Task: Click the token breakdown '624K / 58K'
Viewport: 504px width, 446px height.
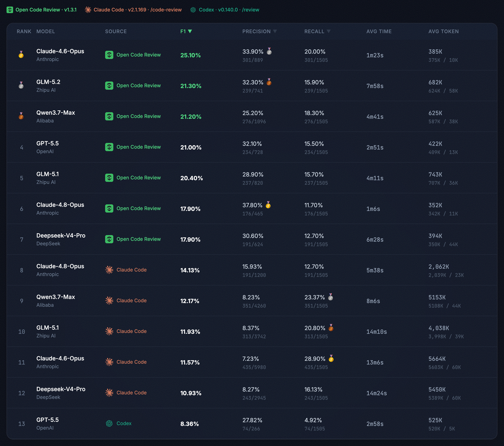Action: click(x=443, y=91)
